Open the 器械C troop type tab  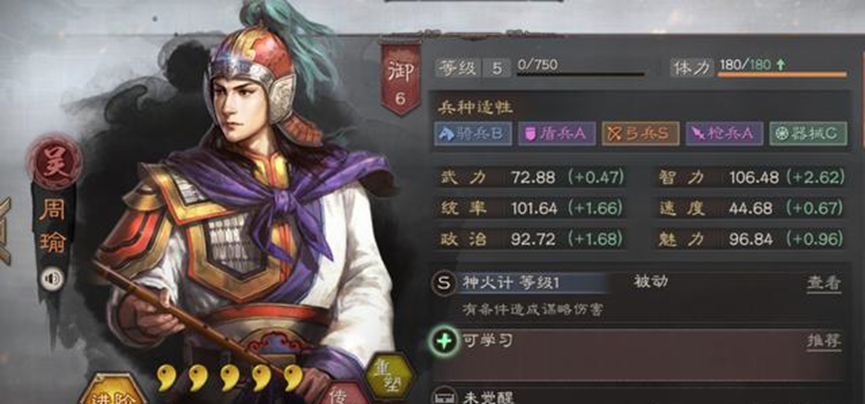(x=808, y=134)
